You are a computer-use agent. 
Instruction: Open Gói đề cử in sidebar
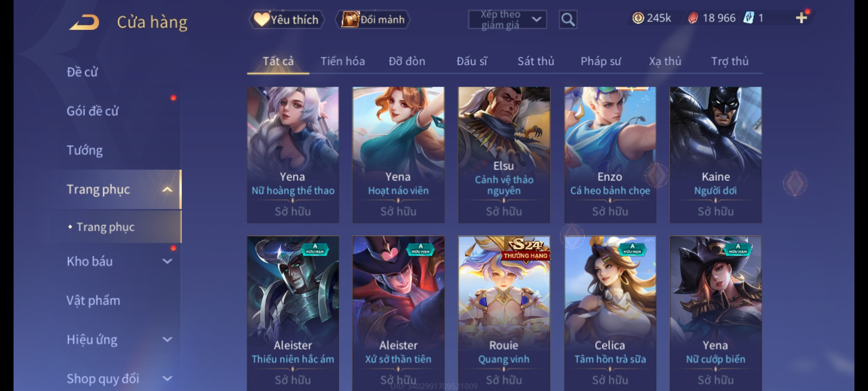tap(93, 111)
